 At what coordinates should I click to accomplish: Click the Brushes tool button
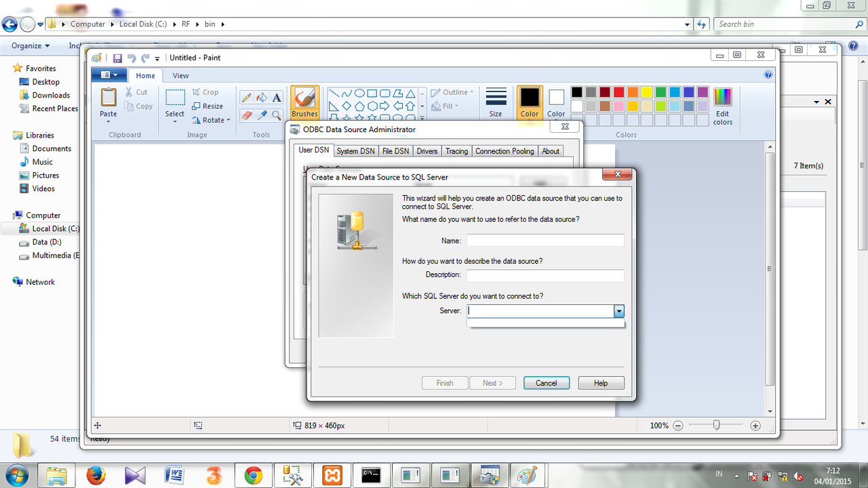pos(304,103)
